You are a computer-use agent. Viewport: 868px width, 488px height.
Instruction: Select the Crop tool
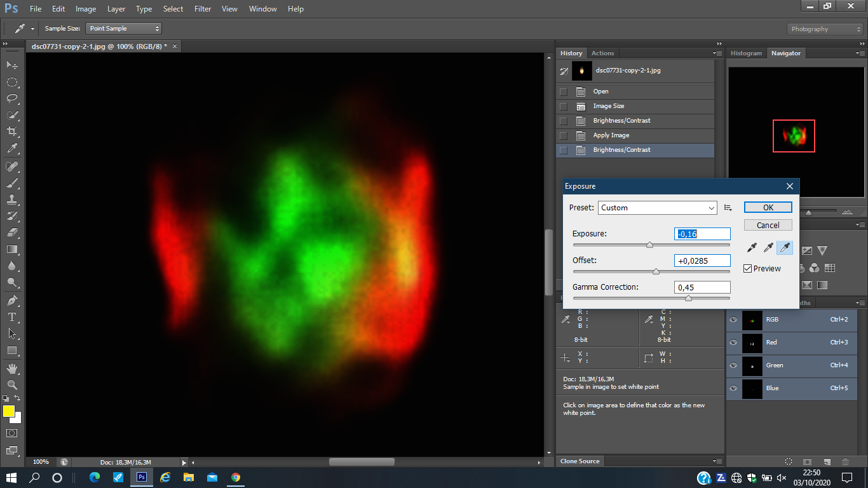point(12,132)
